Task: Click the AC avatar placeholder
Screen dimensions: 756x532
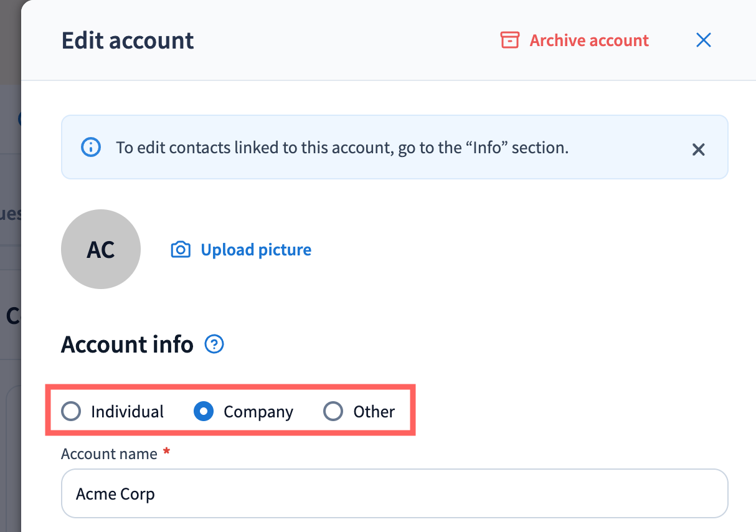Action: pos(101,249)
